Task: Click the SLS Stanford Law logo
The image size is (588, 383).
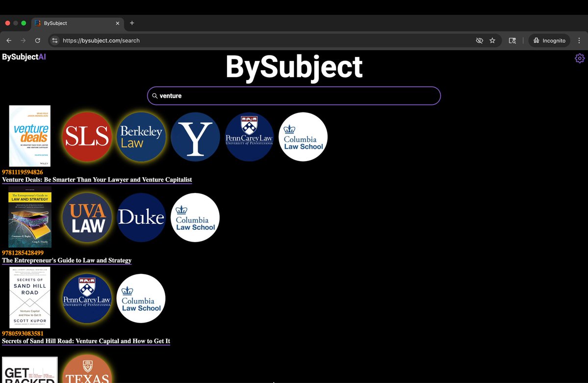Action: [87, 137]
